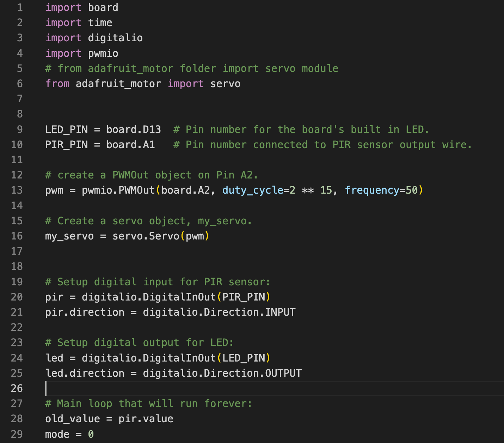Click the duty_cycle parameter on line 13

point(253,190)
